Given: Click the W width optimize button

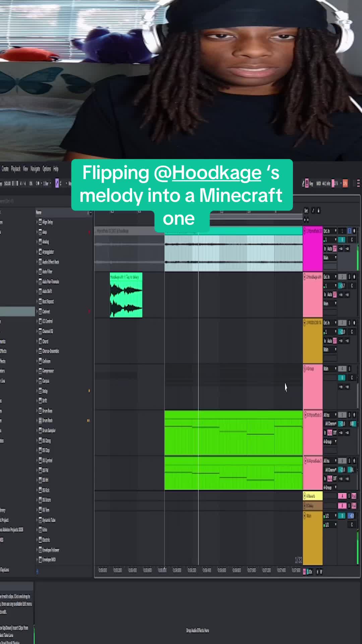Looking at the screenshot, I should tap(321, 572).
